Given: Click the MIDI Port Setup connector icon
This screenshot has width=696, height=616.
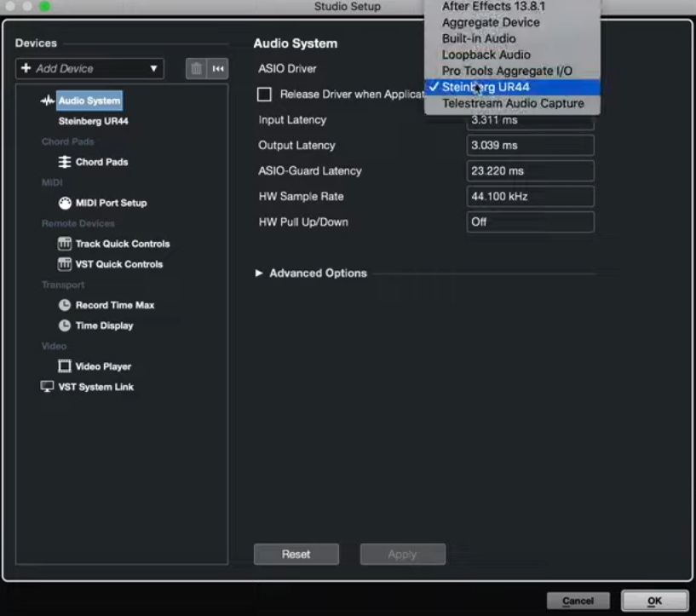Looking at the screenshot, I should (65, 203).
